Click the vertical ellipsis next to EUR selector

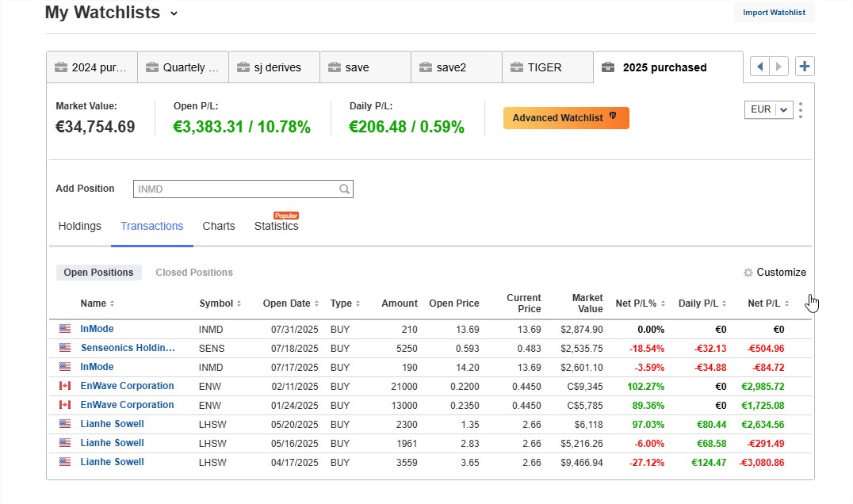tap(801, 110)
